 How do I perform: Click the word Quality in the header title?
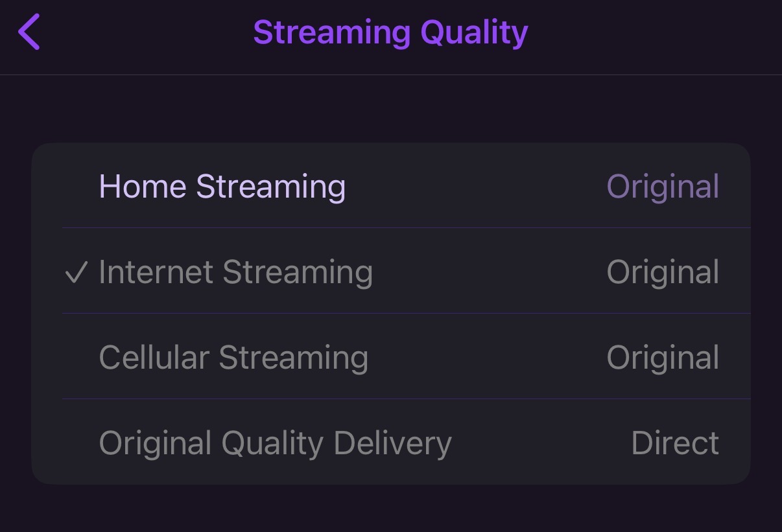pyautogui.click(x=474, y=34)
